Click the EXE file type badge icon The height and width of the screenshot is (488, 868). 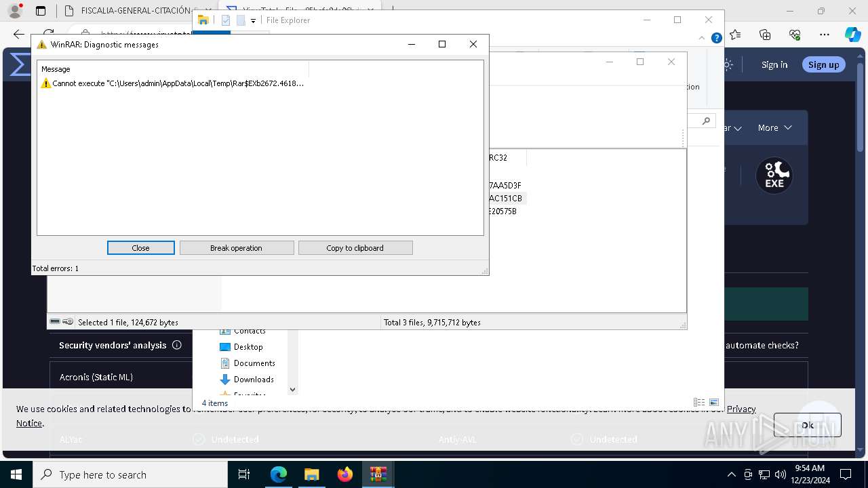click(774, 176)
